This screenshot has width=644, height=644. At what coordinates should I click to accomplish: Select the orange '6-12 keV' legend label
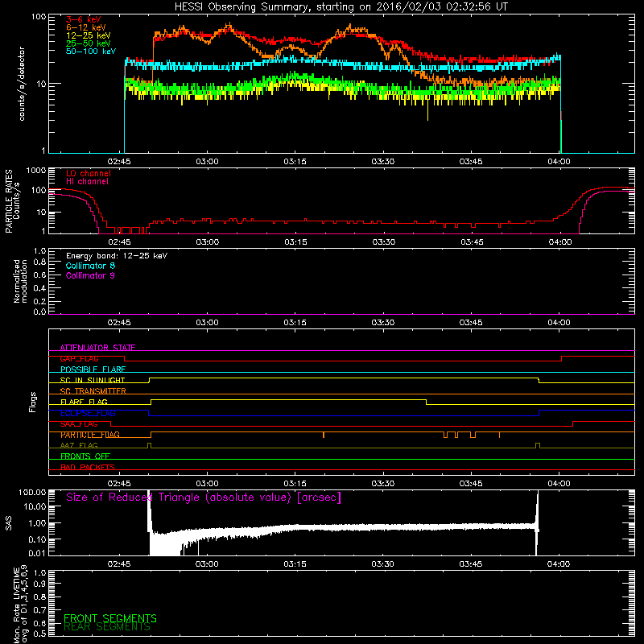tap(86, 27)
